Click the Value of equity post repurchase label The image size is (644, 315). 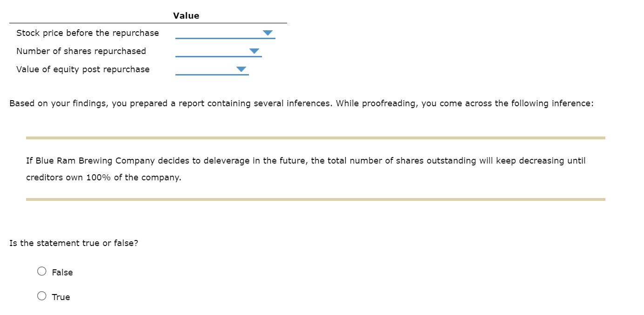83,69
